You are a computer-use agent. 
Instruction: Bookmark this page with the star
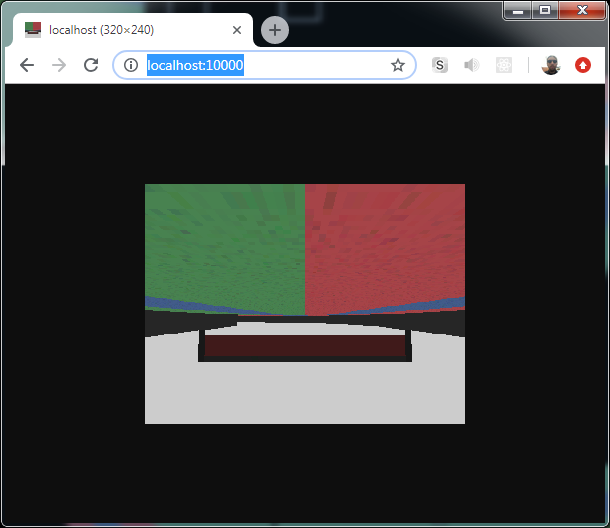pos(398,65)
